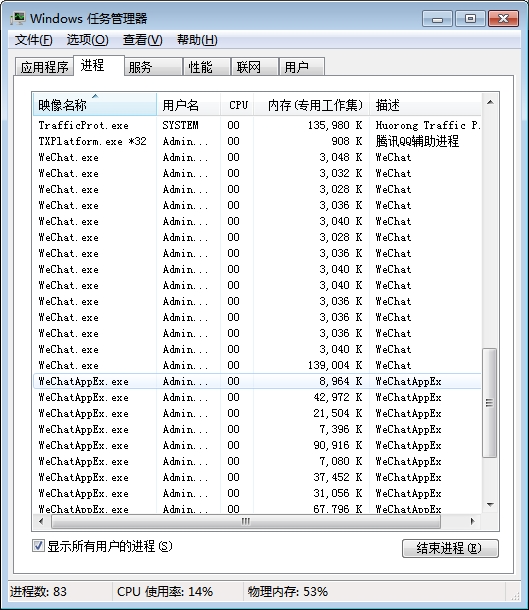This screenshot has height=610, width=529.
Task: Click the vertical scrollbar down arrow
Action: (x=490, y=505)
